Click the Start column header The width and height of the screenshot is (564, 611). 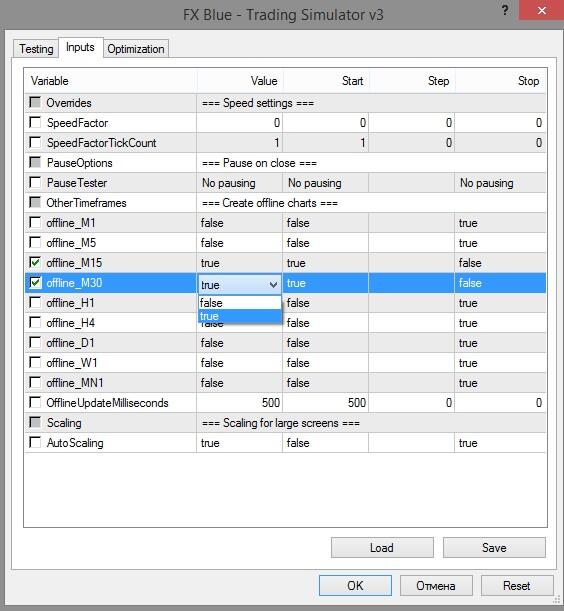(326, 81)
